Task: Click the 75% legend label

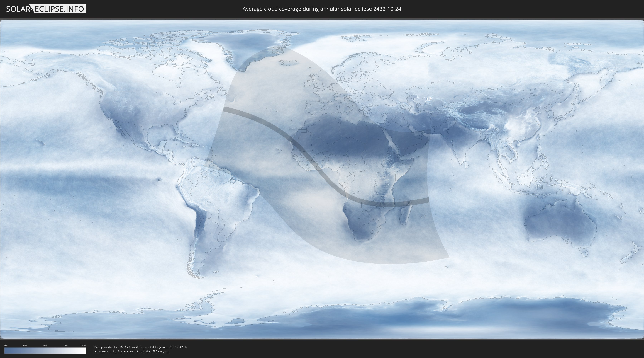Action: coord(65,345)
